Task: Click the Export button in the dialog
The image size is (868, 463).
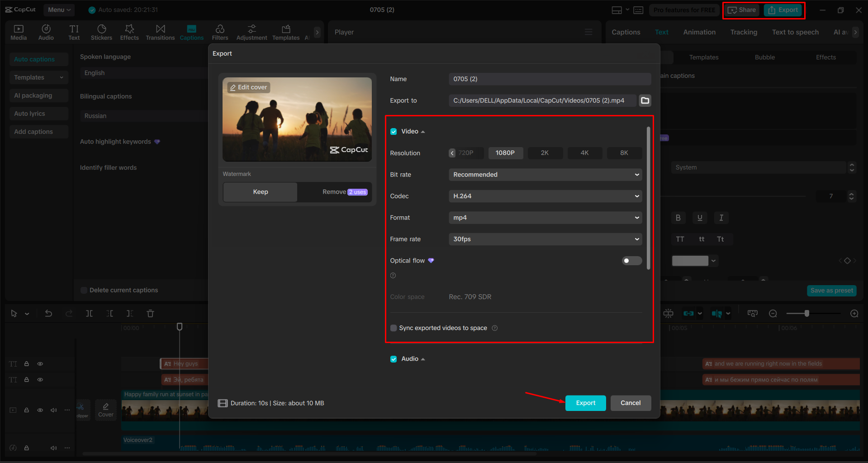Action: (585, 403)
